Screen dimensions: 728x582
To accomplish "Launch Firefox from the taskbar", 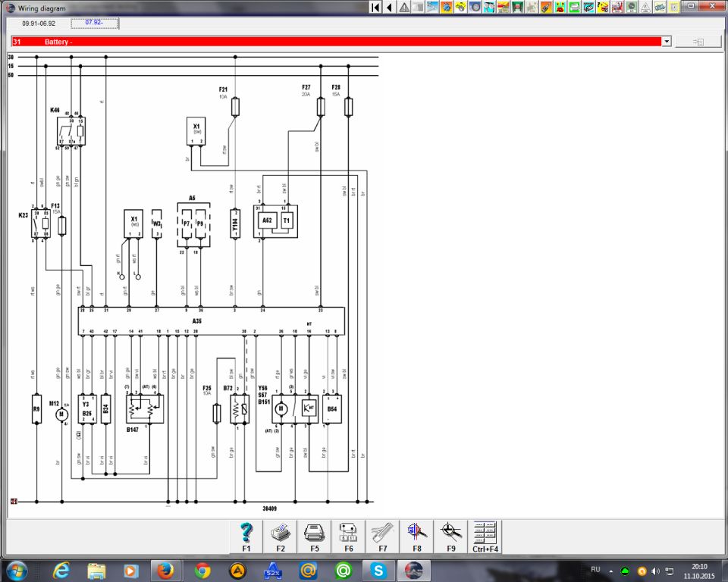I will tap(166, 571).
